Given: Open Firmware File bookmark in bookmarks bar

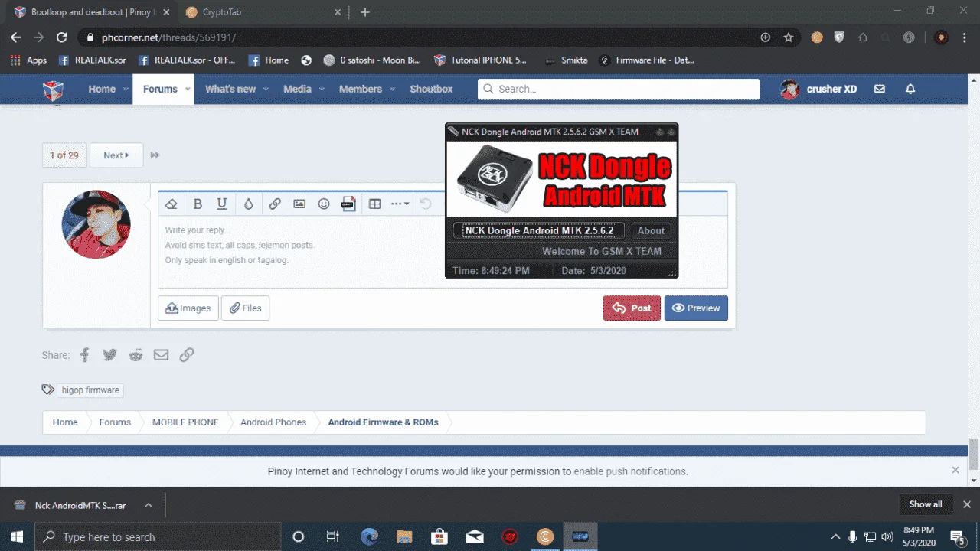Looking at the screenshot, I should coord(647,60).
